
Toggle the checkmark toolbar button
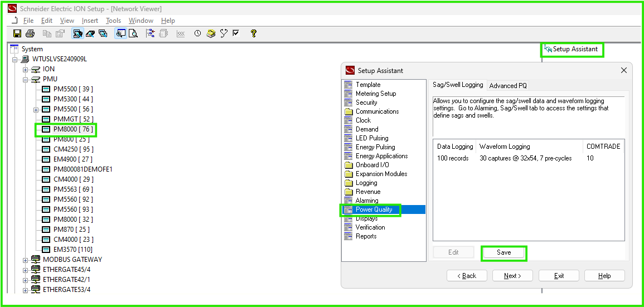tap(236, 33)
